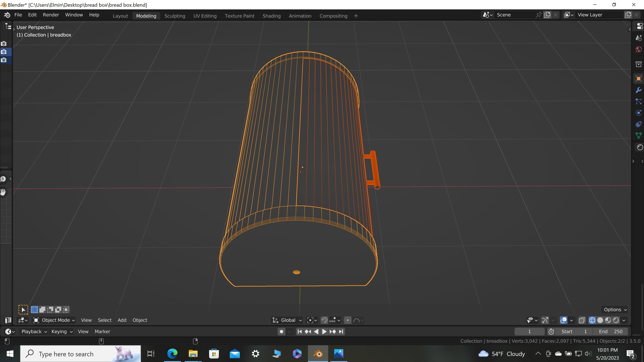The width and height of the screenshot is (644, 362).
Task: Switch to the Sculpting workspace tab
Action: tap(174, 16)
